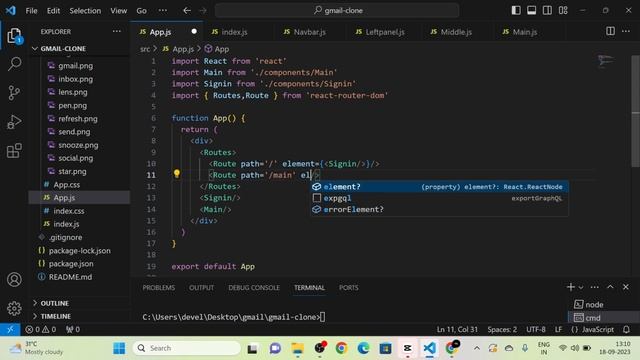The image size is (640, 360).
Task: Click the gmail-clone command center search box
Action: [x=337, y=11]
